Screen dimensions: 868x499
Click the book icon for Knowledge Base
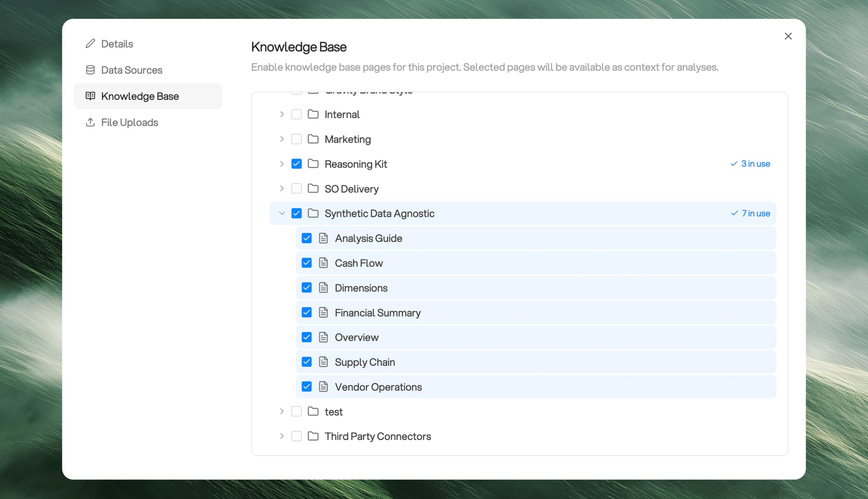[90, 96]
